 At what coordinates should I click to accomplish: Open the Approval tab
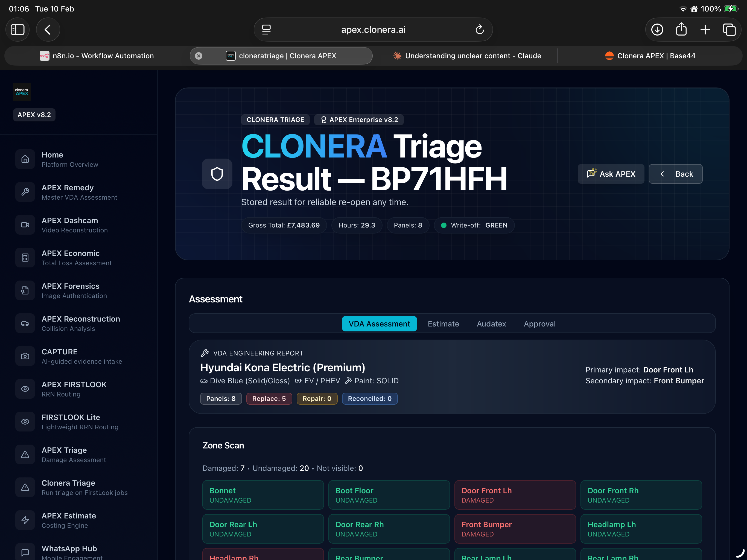(540, 323)
